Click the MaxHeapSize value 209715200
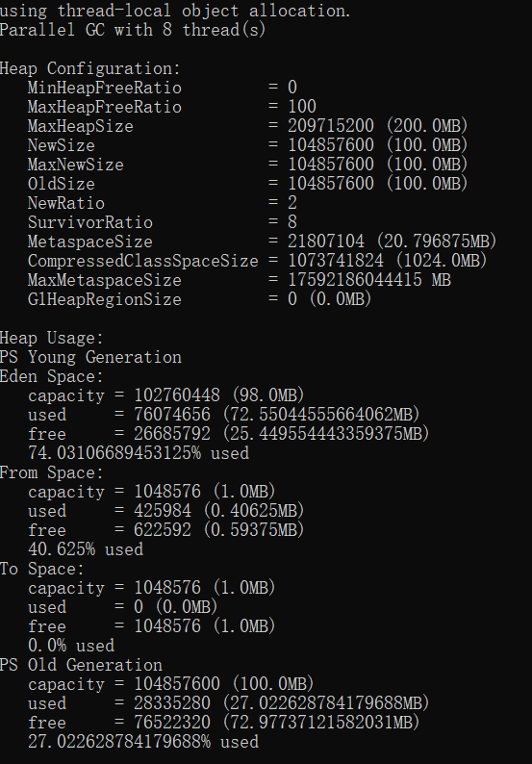Image resolution: width=532 pixels, height=764 pixels. [331, 126]
